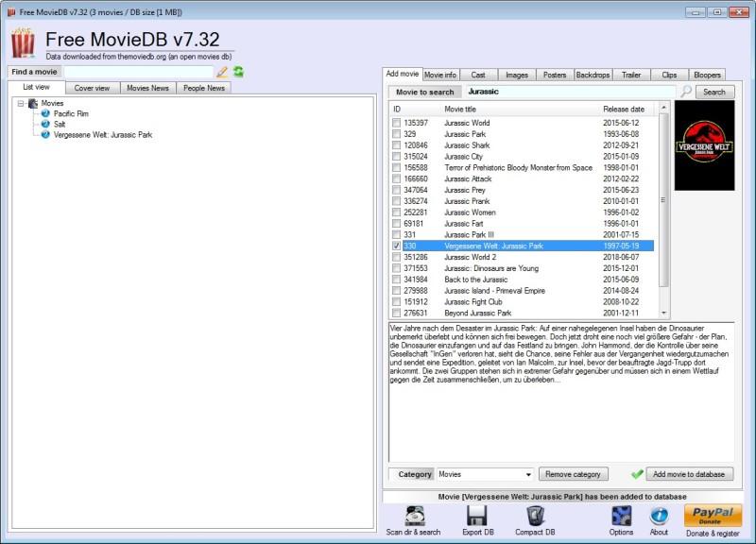Click the Release date column header
The image size is (756, 544).
click(624, 110)
